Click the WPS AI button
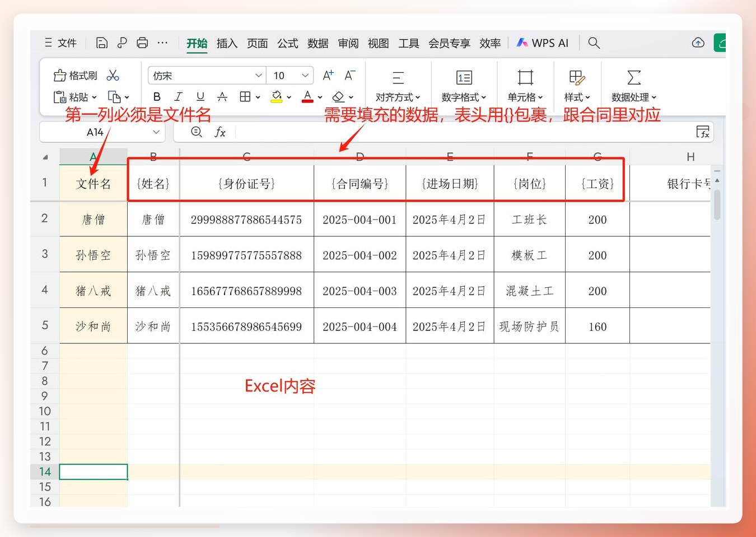Screen dimensions: 756x537 542,43
